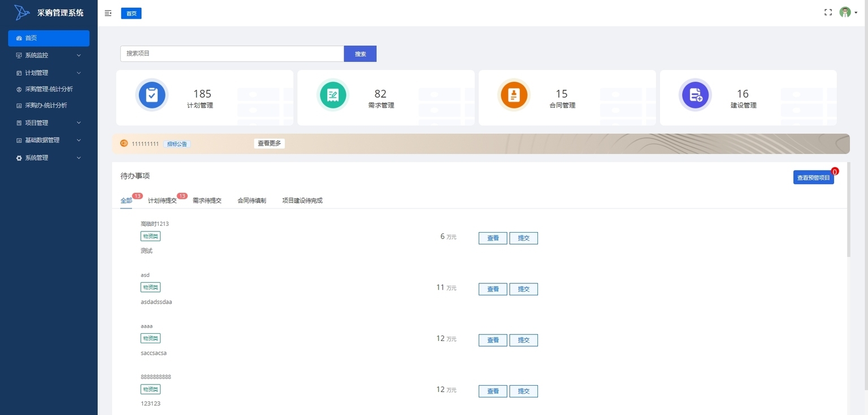Click the 系统监控 sidebar icon
The image size is (868, 415).
(x=19, y=55)
